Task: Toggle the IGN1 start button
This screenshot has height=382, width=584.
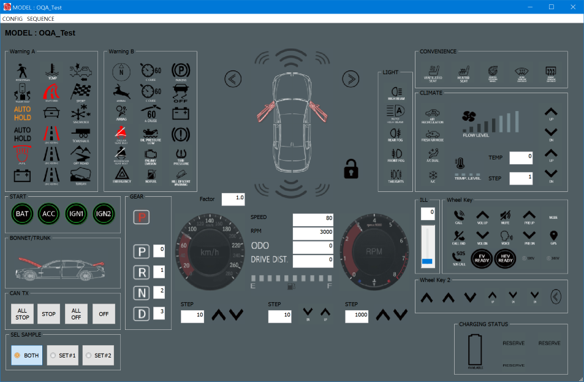Action: click(x=76, y=214)
